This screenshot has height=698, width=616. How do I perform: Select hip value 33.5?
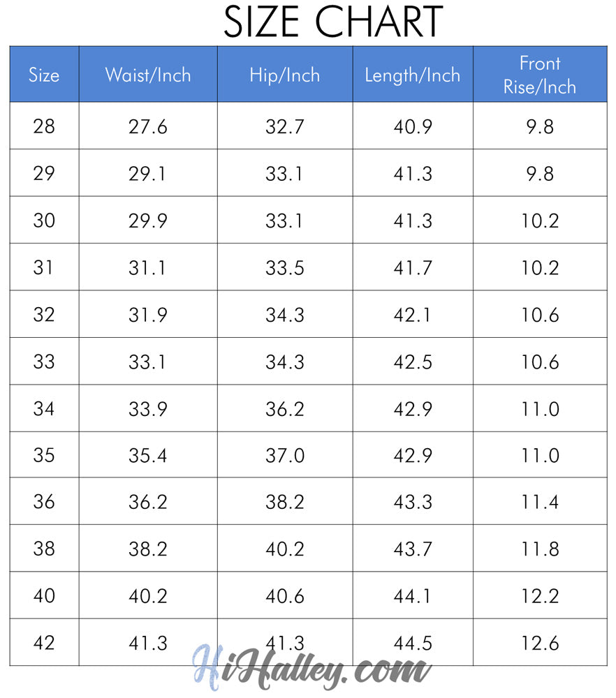(x=285, y=268)
